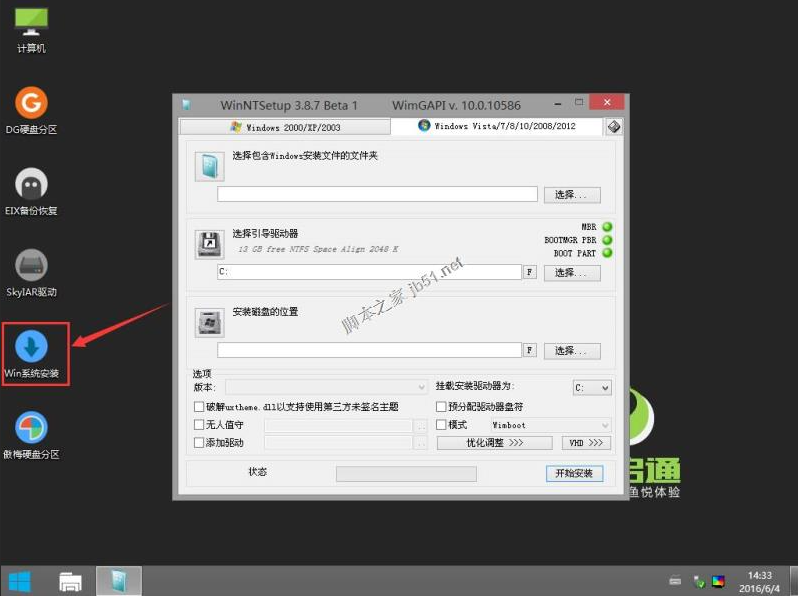Launch Win系统安装 desktop shortcut
Viewport: 798px width, 596px height.
click(31, 354)
